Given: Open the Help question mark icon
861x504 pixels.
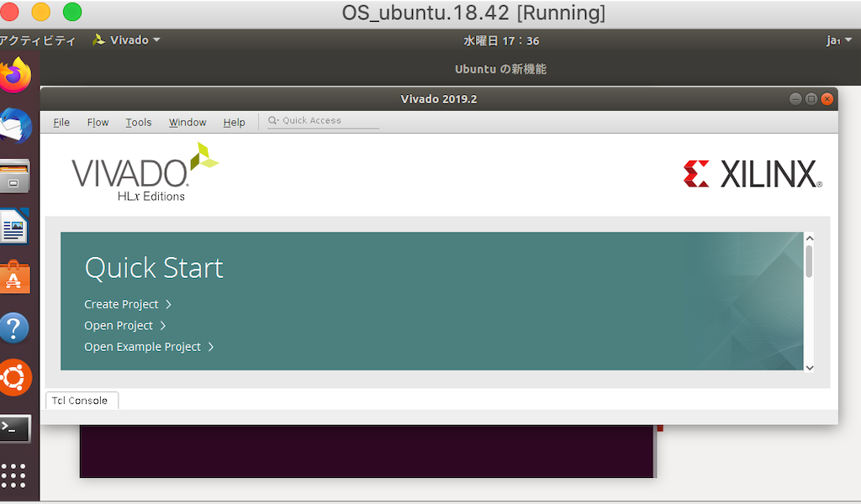Looking at the screenshot, I should (x=13, y=328).
